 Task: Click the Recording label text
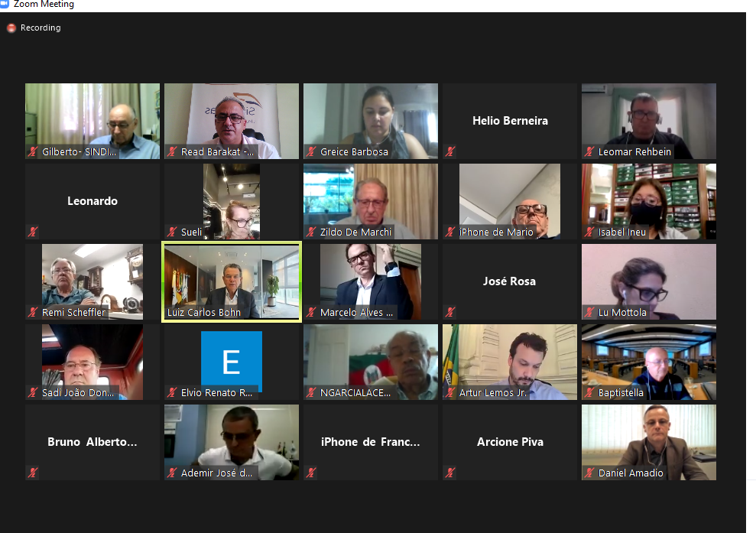[41, 28]
